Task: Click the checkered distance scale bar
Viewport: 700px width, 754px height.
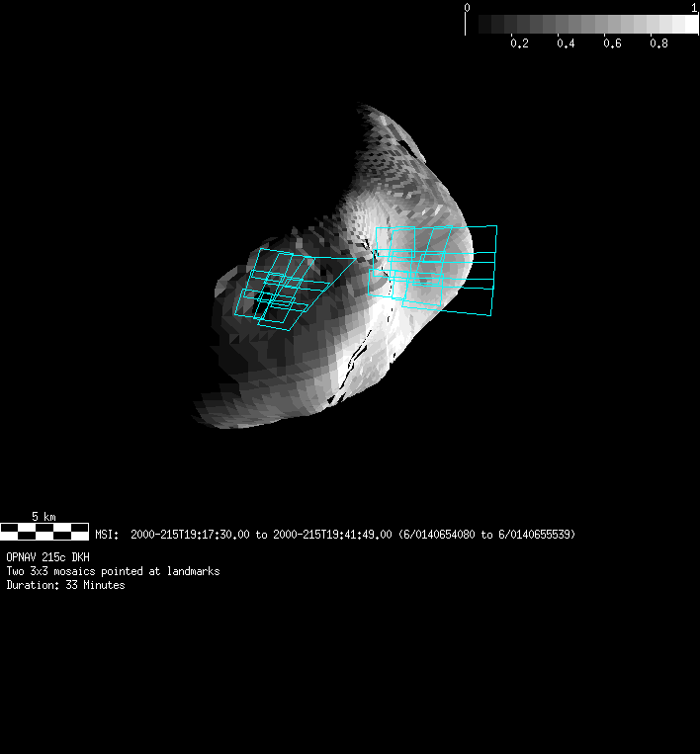Action: coord(44,532)
